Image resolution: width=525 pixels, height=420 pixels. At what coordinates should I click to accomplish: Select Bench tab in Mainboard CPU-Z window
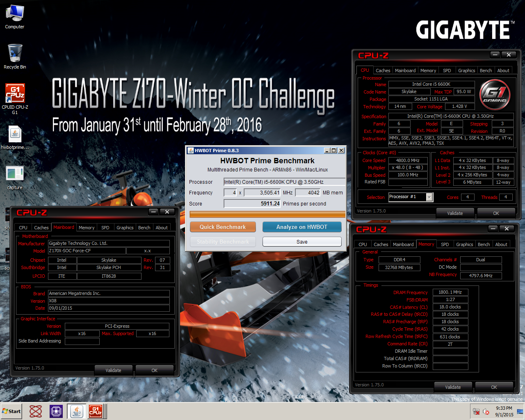pyautogui.click(x=144, y=228)
